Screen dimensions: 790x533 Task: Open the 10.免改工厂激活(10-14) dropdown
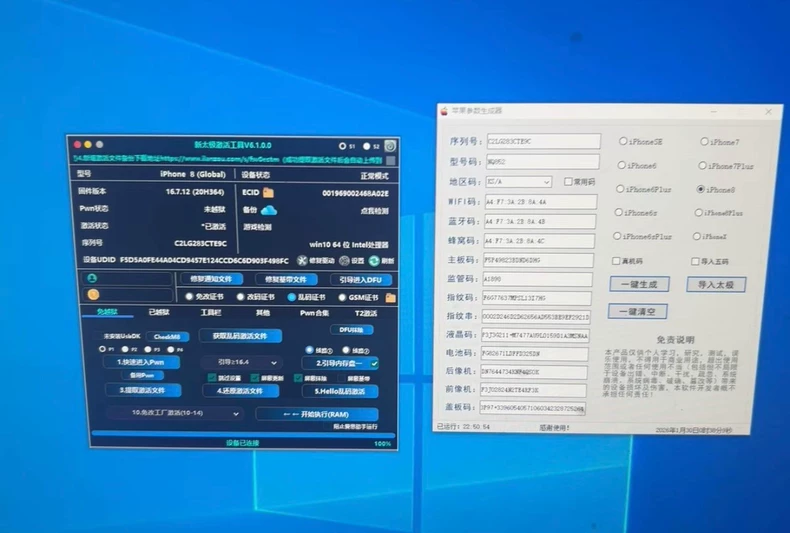pyautogui.click(x=175, y=413)
